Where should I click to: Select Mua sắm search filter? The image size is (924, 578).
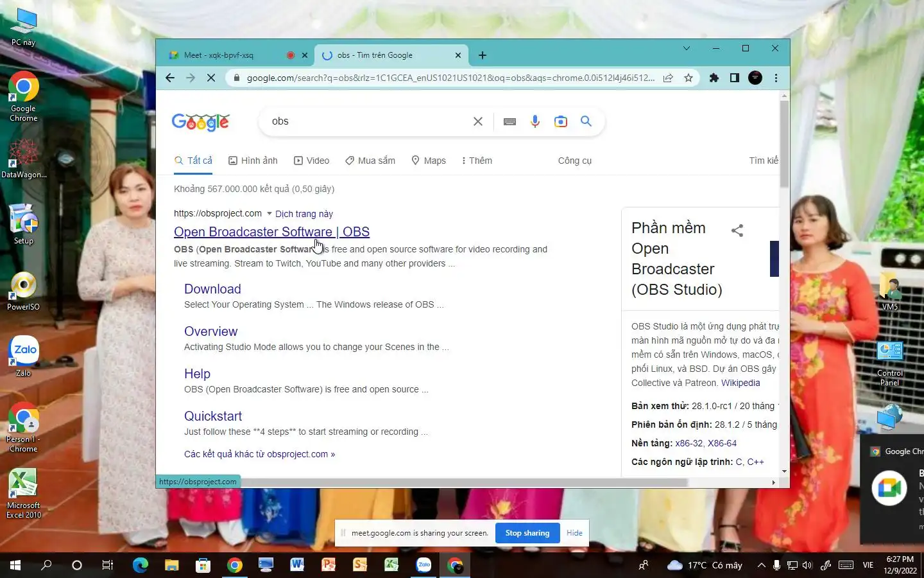pyautogui.click(x=370, y=161)
